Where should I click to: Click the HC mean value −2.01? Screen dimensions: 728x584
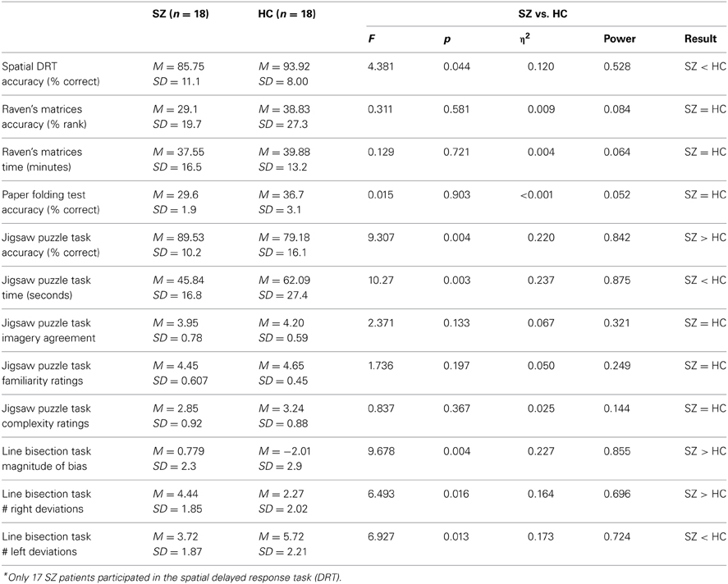285,451
